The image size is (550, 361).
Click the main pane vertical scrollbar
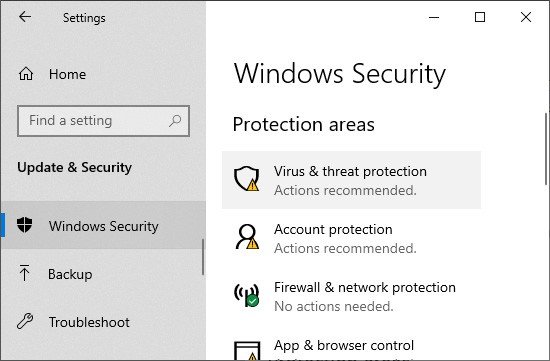546,149
